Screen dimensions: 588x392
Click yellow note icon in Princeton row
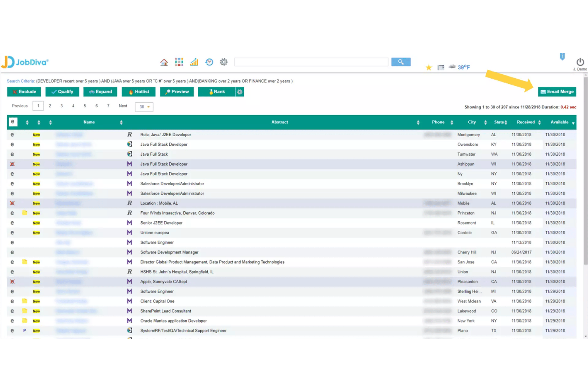25,213
